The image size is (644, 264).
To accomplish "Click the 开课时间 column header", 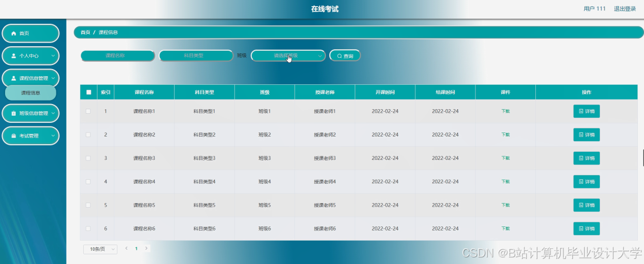I will pos(385,92).
